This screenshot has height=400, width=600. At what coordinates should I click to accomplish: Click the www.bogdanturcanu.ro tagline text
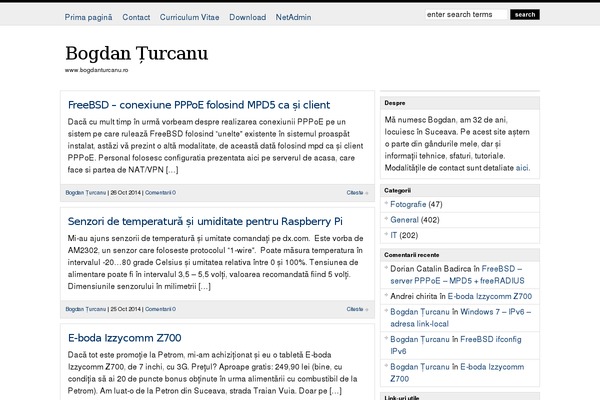[x=96, y=70]
